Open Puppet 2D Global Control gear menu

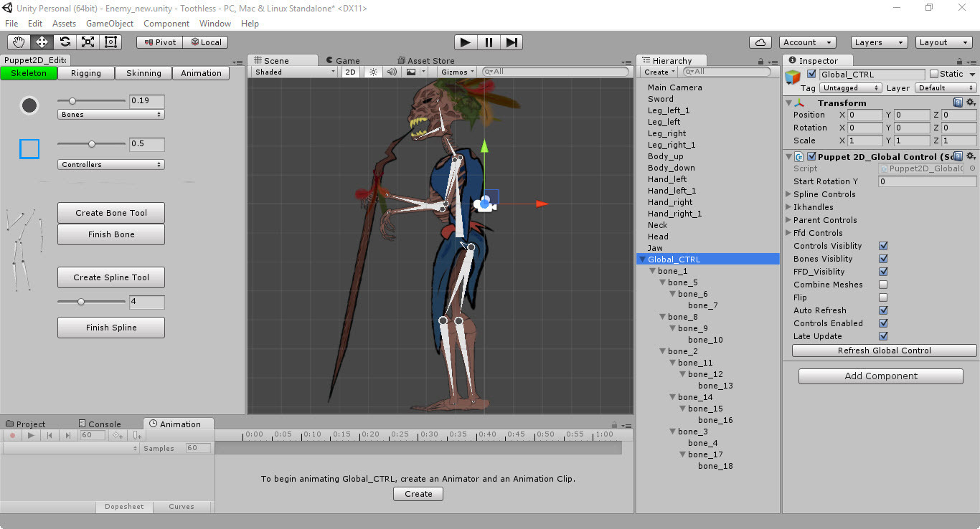tap(971, 156)
